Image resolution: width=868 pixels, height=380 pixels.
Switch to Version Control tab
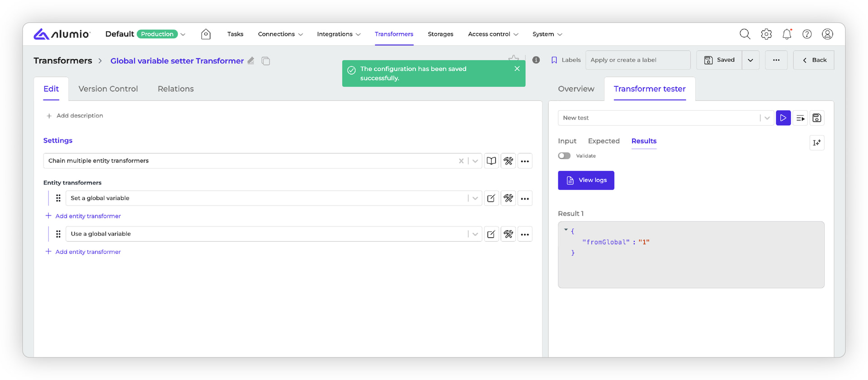point(108,89)
